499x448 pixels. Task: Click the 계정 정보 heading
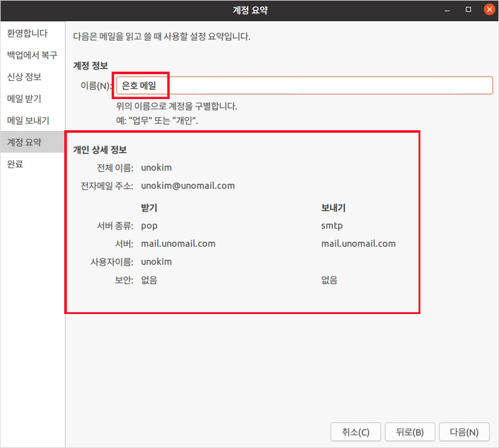coord(90,65)
